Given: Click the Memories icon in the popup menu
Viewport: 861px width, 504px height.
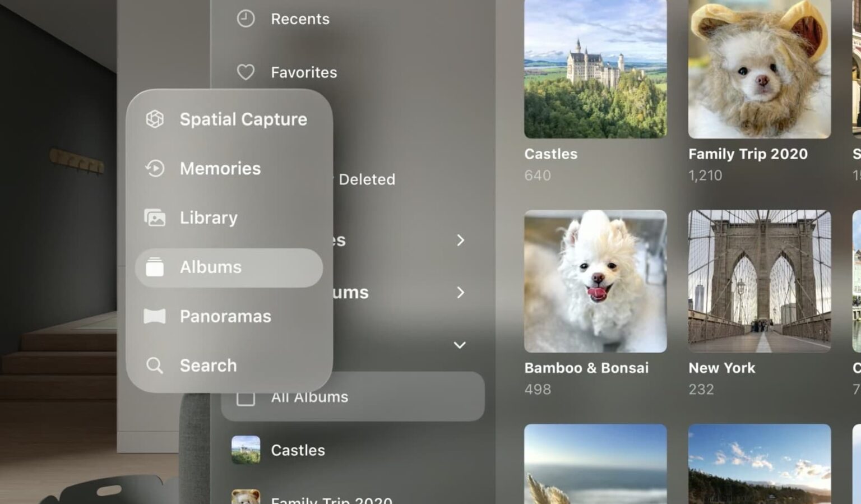Looking at the screenshot, I should click(x=154, y=168).
